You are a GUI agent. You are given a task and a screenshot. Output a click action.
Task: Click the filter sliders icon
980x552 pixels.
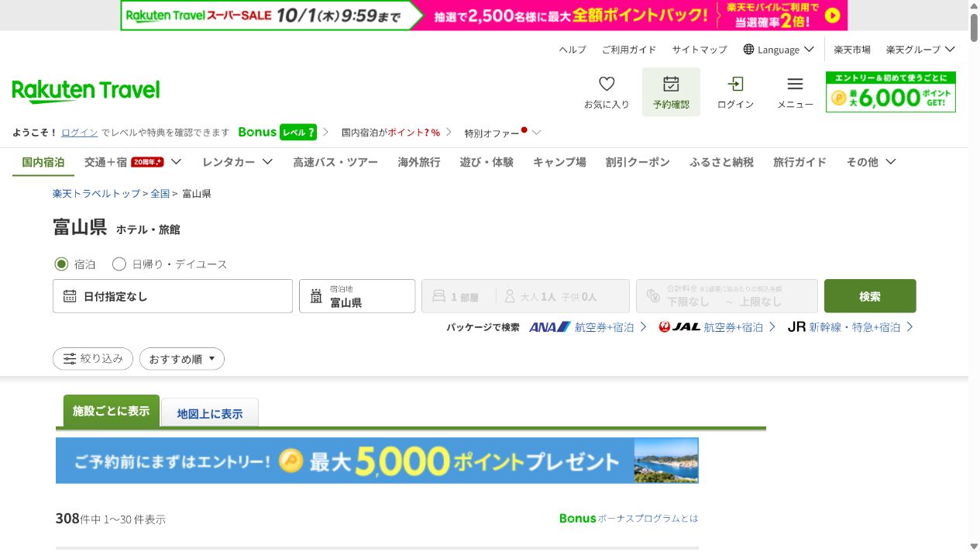click(70, 359)
